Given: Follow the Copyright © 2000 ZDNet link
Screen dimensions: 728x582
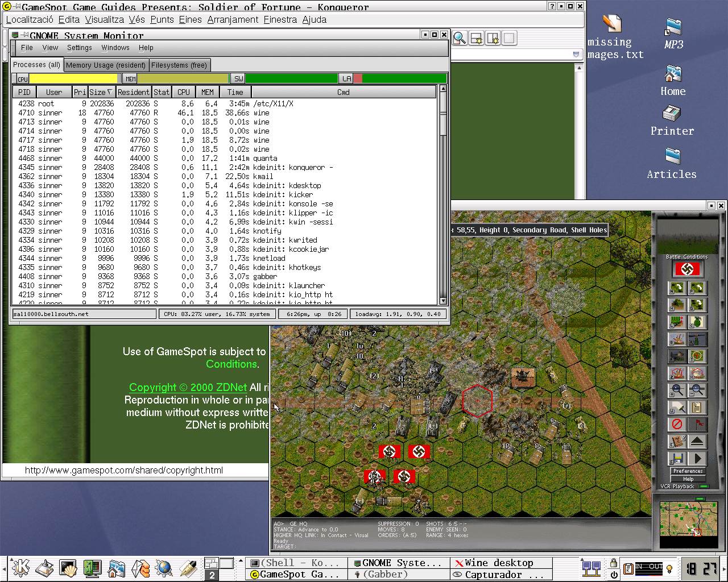Looking at the screenshot, I should 188,387.
